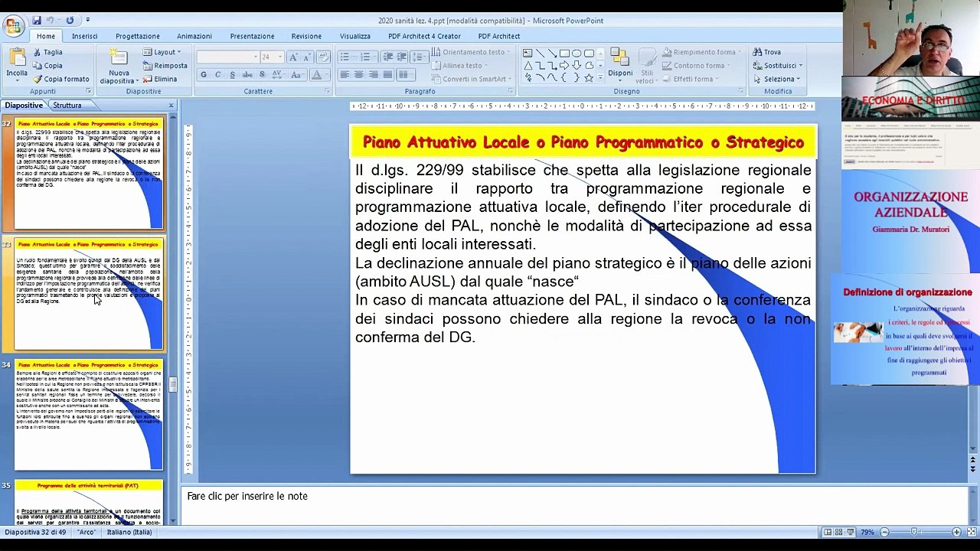The width and height of the screenshot is (980, 551).
Task: Open the Presentazione ribbon tab
Action: 252,36
